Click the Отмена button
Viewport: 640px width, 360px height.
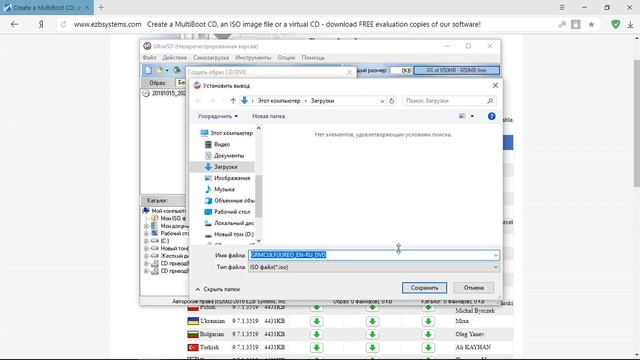click(473, 288)
